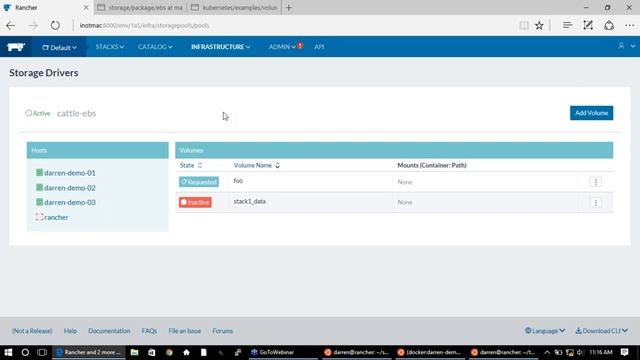
Task: Open the Store taskbar icon
Action: pyautogui.click(x=151, y=352)
